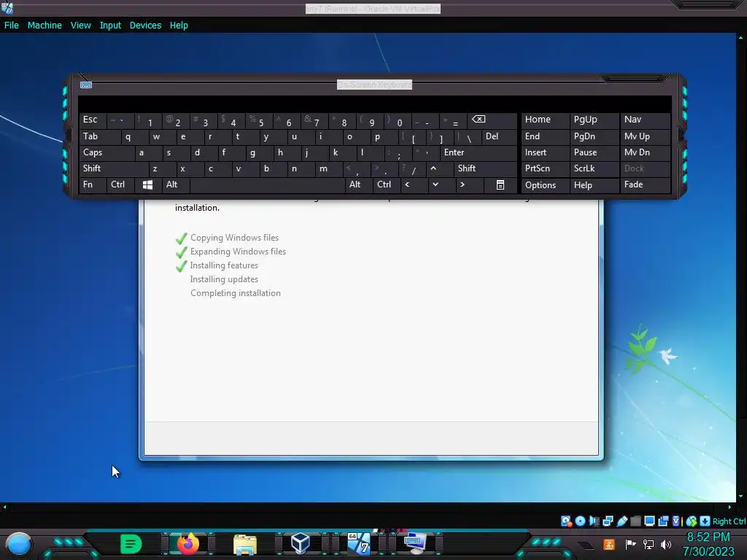Click the Start orb button

pos(18,545)
